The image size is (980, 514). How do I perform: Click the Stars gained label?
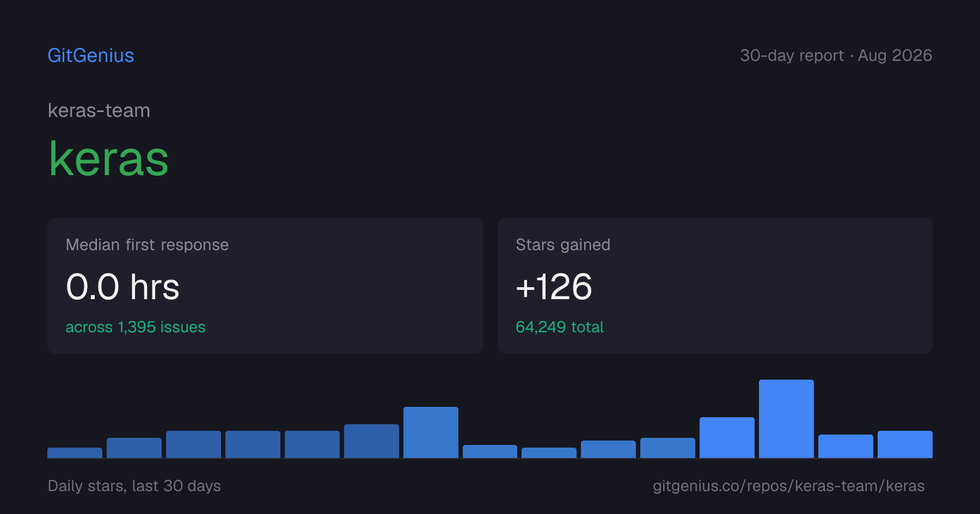coord(563,245)
